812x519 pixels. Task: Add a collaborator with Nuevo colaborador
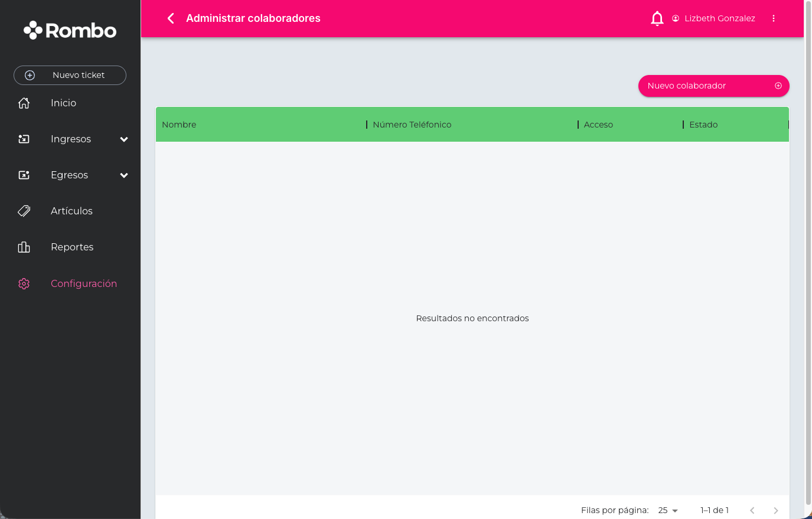[713, 86]
